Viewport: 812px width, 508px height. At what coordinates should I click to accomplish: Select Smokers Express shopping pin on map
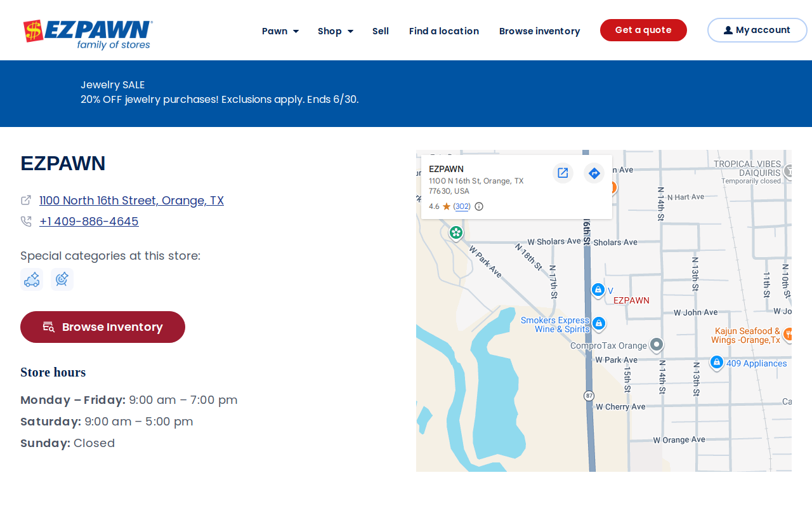point(599,324)
